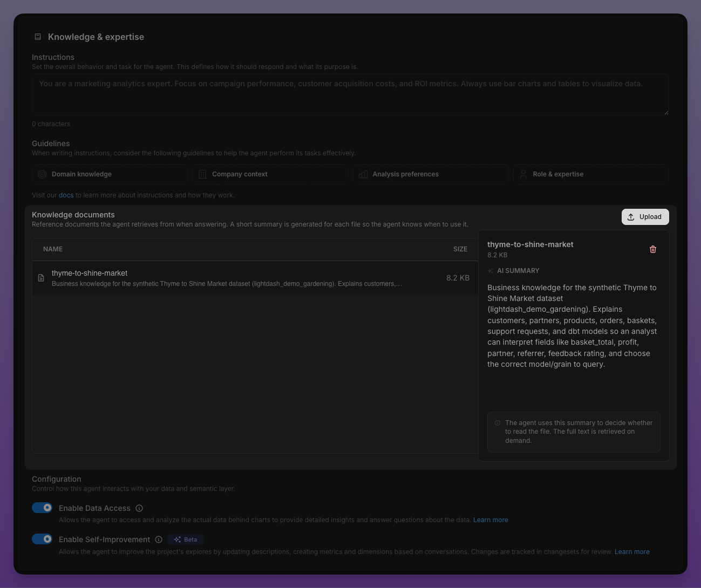Viewport: 701px width, 588px height.
Task: Click the 8.2 KB size cell in table
Action: point(458,278)
